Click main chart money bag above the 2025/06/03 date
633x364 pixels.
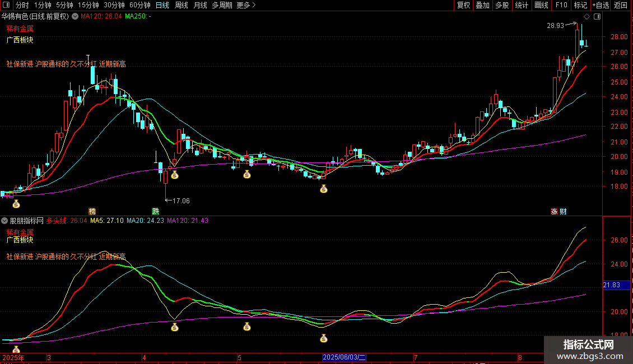[324, 189]
